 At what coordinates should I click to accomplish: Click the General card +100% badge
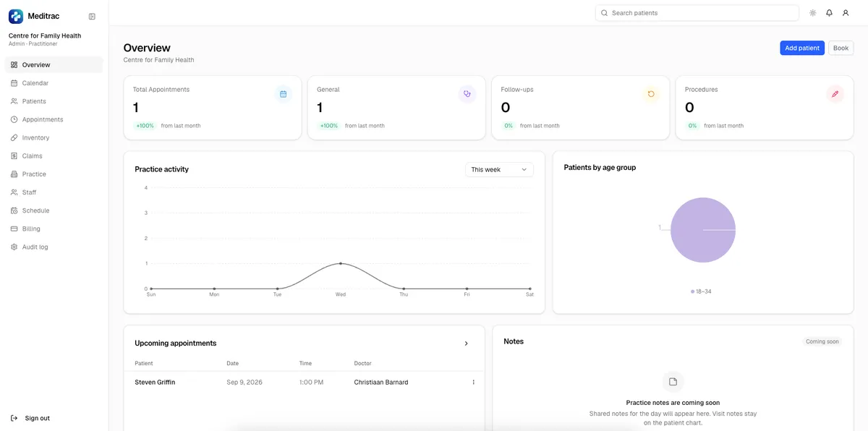pos(329,126)
